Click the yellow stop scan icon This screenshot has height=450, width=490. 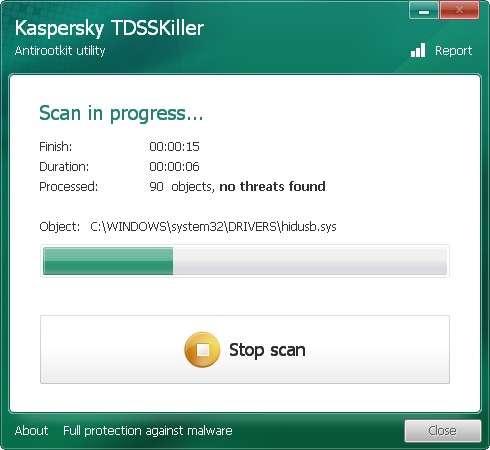202,350
